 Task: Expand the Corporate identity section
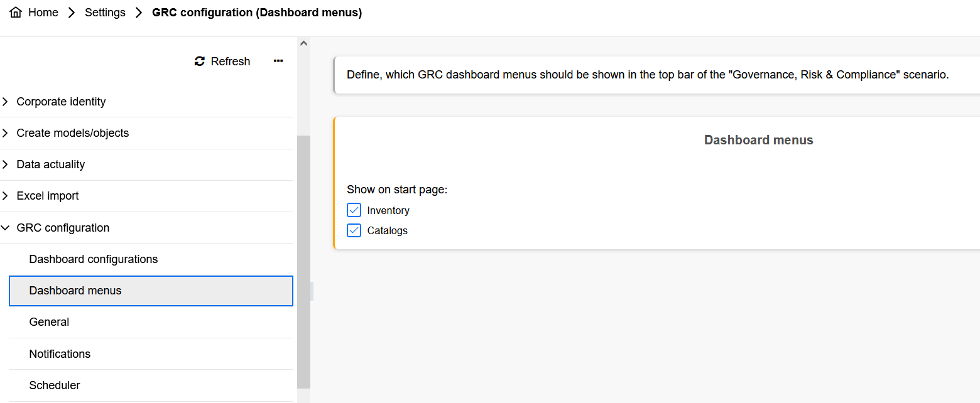(x=6, y=102)
